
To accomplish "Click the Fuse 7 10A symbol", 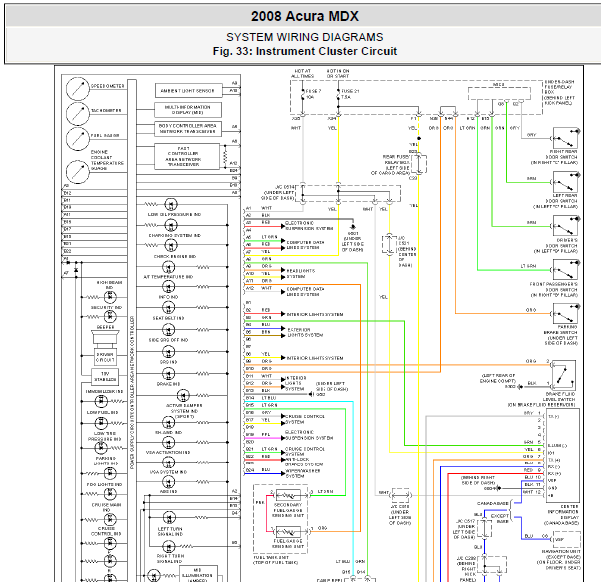I will pos(303,95).
